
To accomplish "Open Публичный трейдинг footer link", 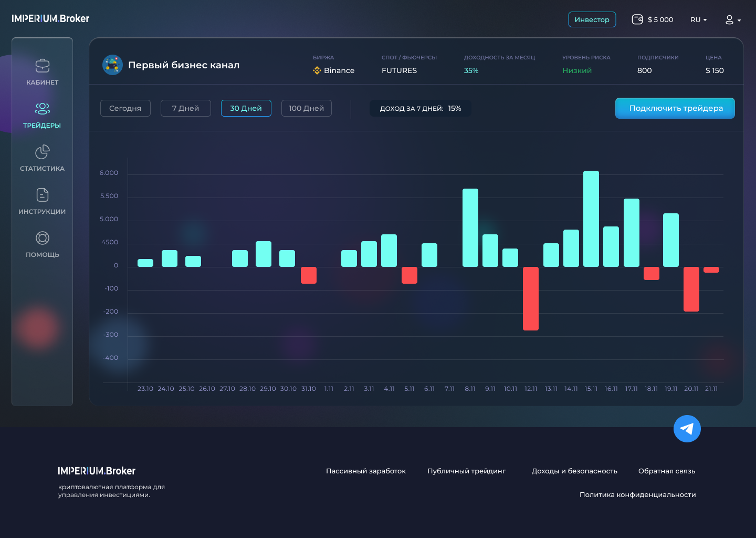I will click(x=466, y=471).
